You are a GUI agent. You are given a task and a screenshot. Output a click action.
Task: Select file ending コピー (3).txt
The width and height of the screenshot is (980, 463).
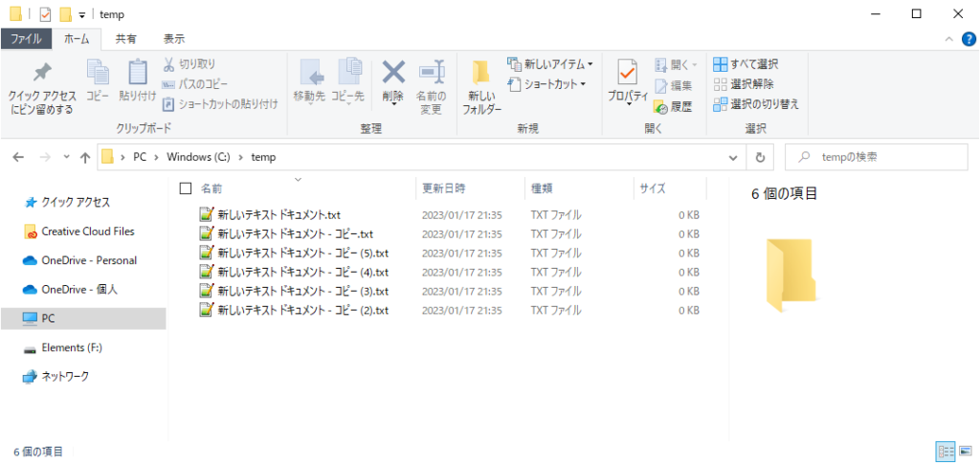[294, 291]
